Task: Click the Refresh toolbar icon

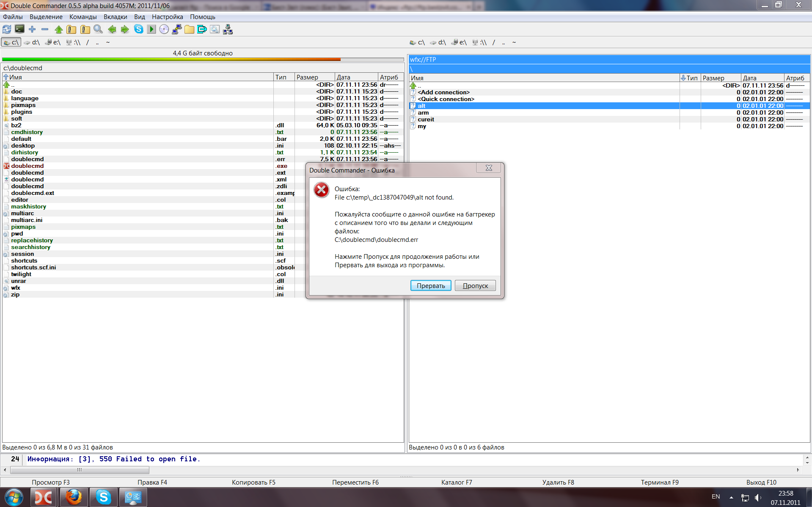Action: tap(7, 29)
